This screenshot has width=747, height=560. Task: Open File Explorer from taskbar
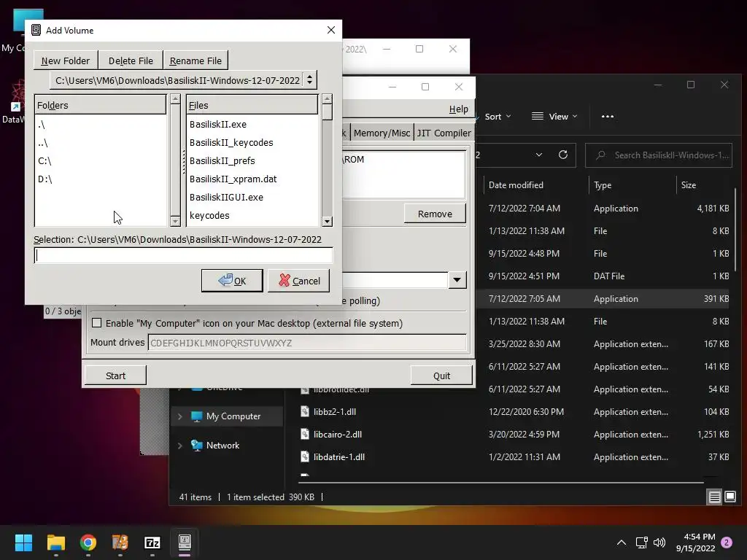click(55, 542)
